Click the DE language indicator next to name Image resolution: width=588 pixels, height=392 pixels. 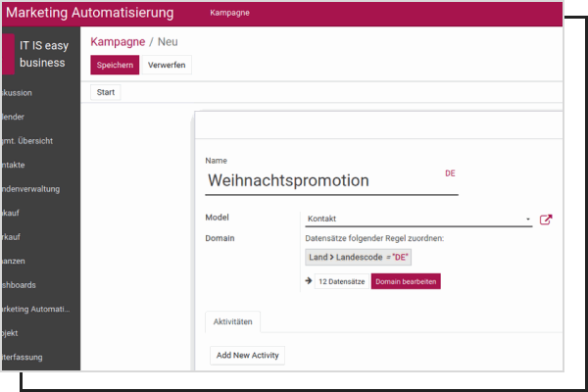click(x=450, y=173)
